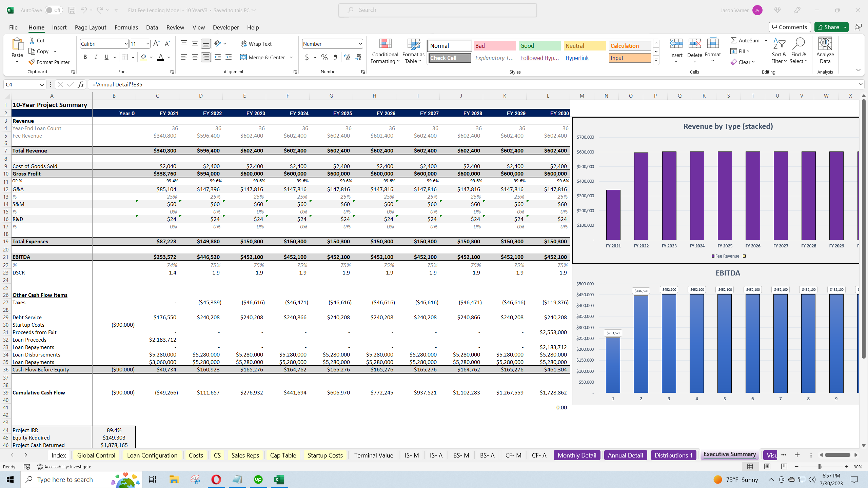This screenshot has width=868, height=488.
Task: Click the Delete cells icon
Action: [x=694, y=44]
